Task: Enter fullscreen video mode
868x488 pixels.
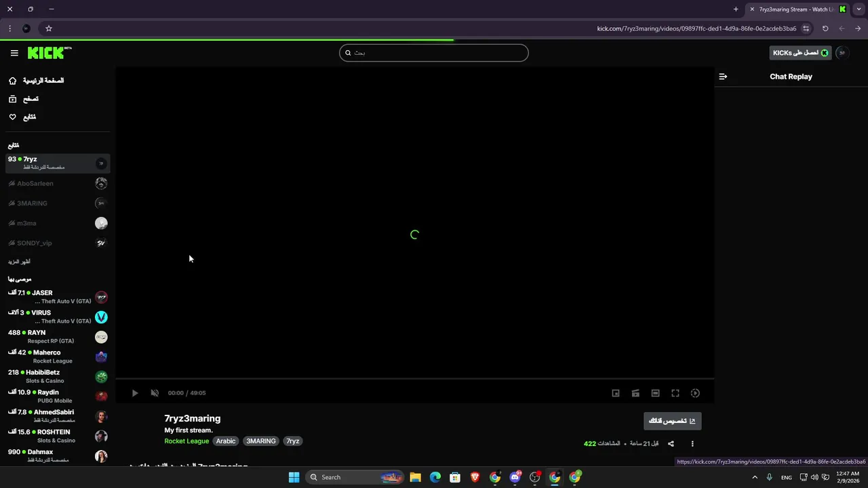Action: point(675,393)
